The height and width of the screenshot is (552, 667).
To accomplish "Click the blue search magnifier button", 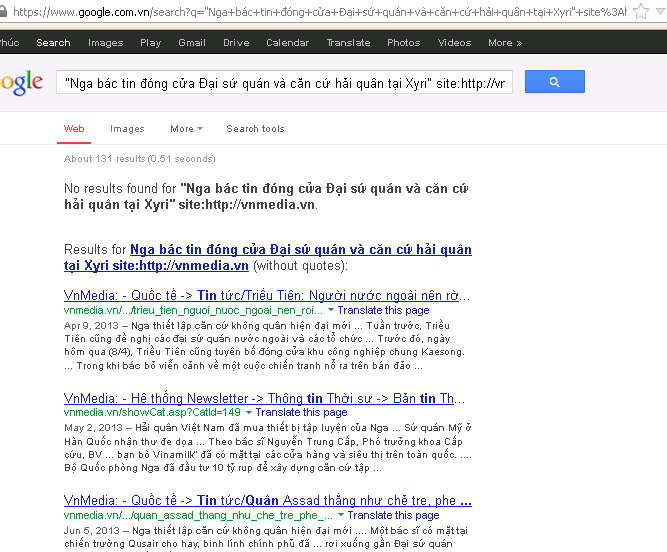I will point(555,82).
